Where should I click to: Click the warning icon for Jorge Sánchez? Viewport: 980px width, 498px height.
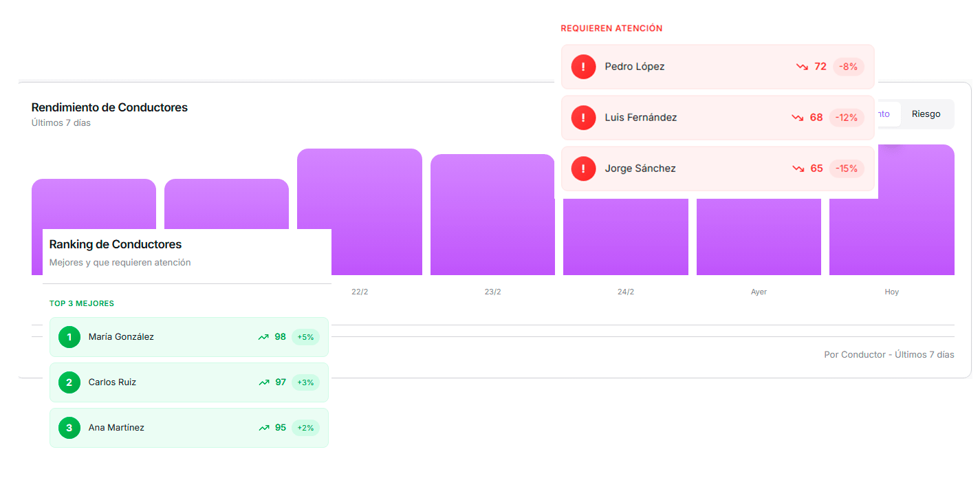(583, 169)
